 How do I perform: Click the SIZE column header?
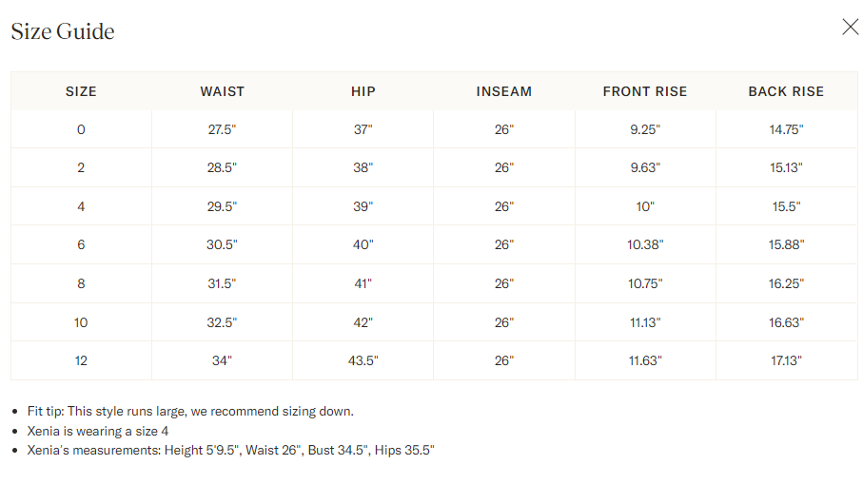(81, 91)
